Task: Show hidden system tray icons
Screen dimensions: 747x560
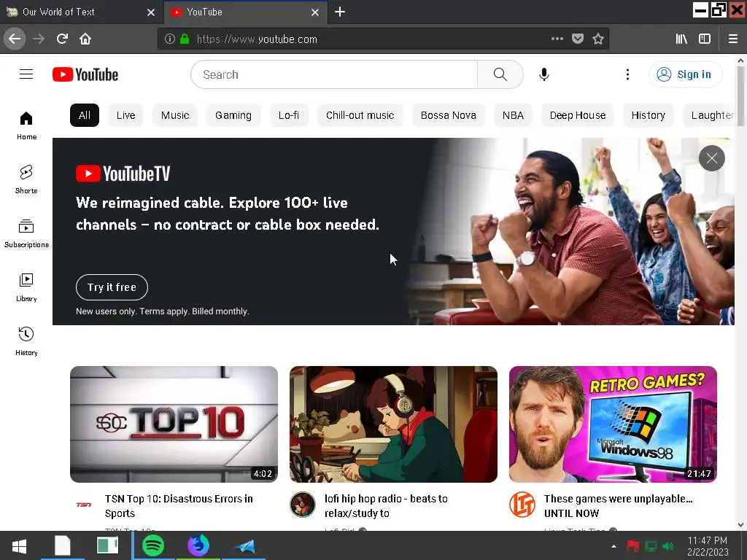Action: 614,546
